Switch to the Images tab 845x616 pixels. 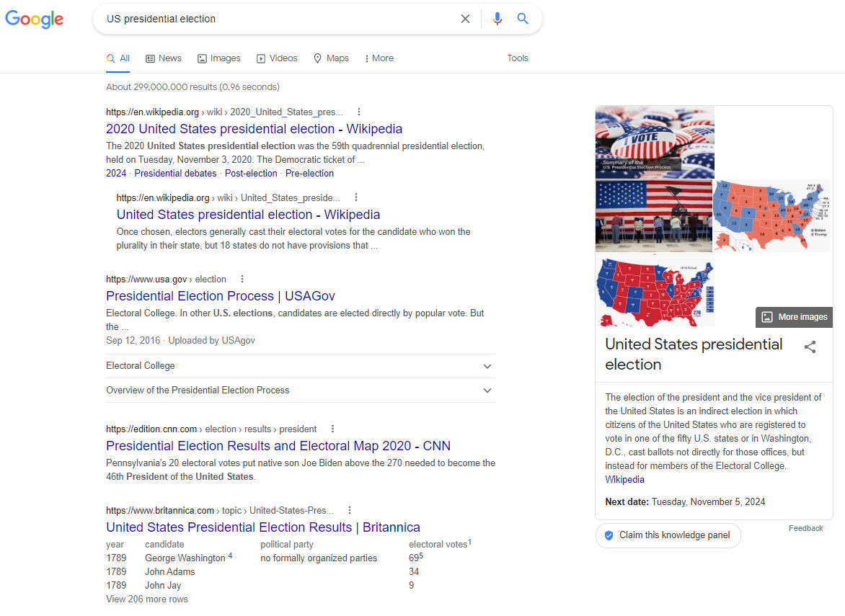pyautogui.click(x=219, y=58)
